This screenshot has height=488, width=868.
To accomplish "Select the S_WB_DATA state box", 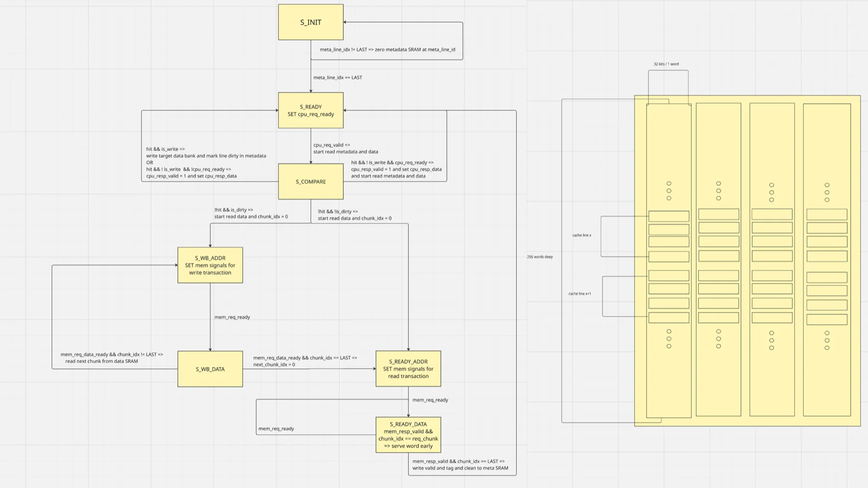I will pos(210,369).
